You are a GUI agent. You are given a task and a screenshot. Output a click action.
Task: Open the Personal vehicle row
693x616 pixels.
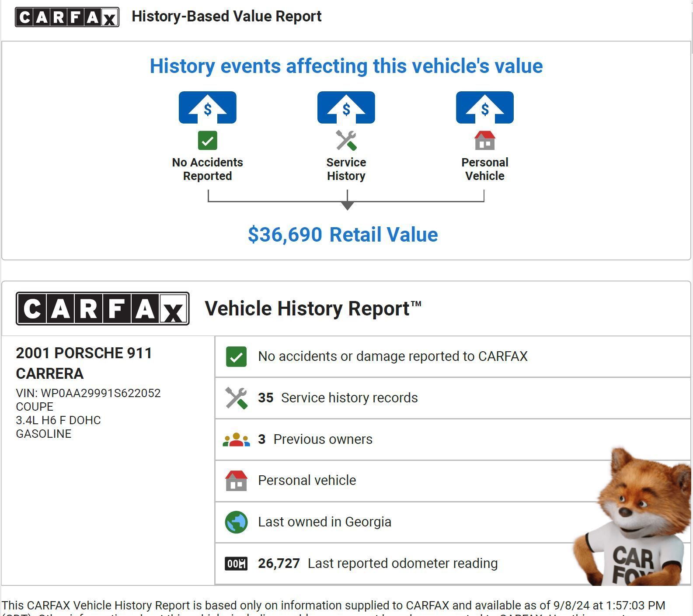(x=453, y=481)
